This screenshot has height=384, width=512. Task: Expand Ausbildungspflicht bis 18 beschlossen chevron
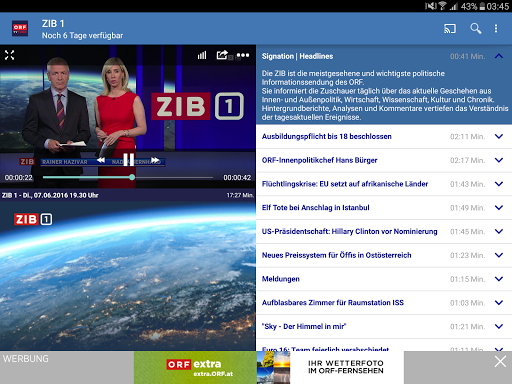(499, 136)
